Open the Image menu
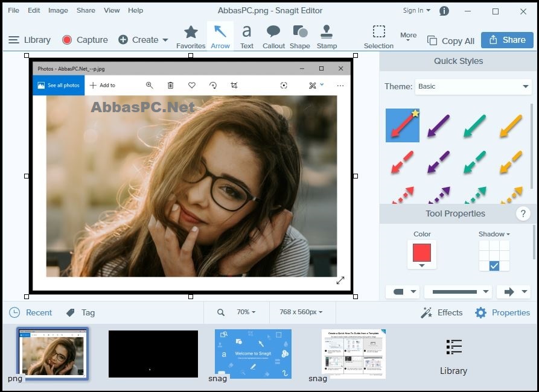Viewport: 539px width, 392px height. pyautogui.click(x=58, y=10)
